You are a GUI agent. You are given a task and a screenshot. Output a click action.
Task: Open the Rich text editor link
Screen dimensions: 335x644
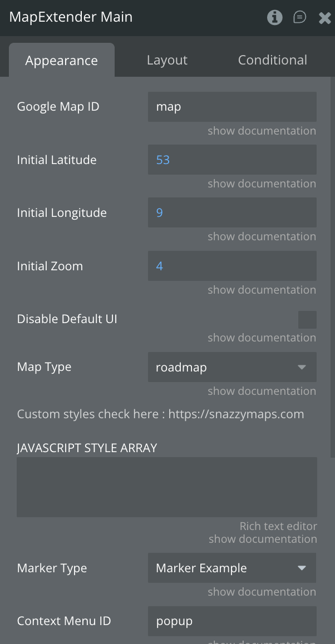[x=278, y=526]
